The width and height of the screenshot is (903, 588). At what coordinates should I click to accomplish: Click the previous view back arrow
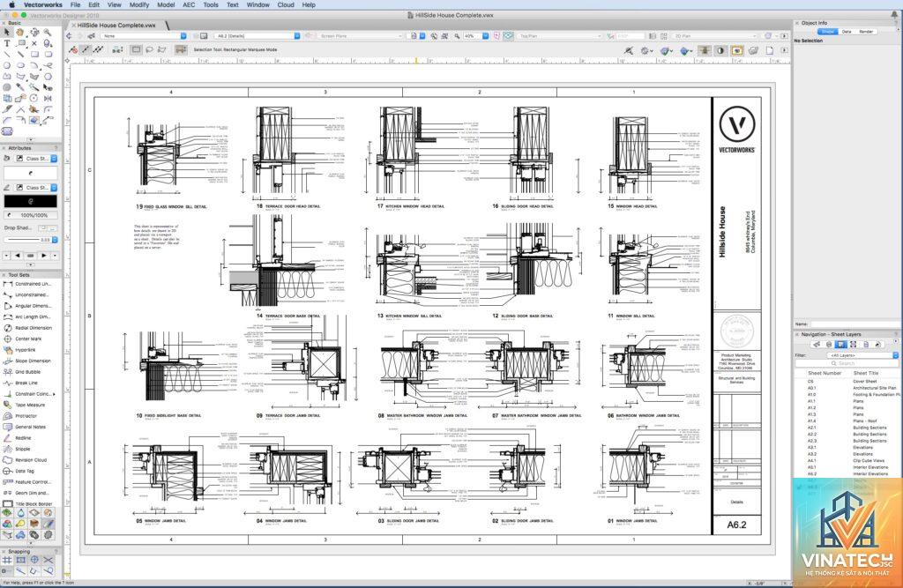coord(69,36)
